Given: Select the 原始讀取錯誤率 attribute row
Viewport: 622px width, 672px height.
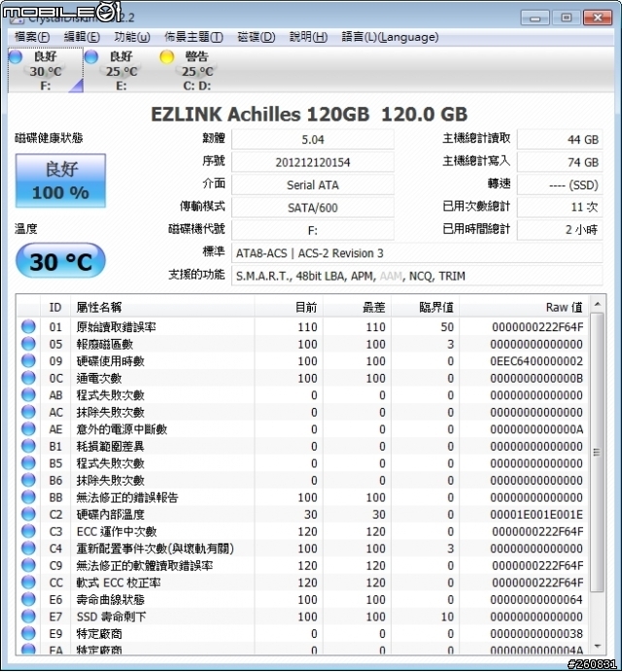Looking at the screenshot, I should pos(303,326).
